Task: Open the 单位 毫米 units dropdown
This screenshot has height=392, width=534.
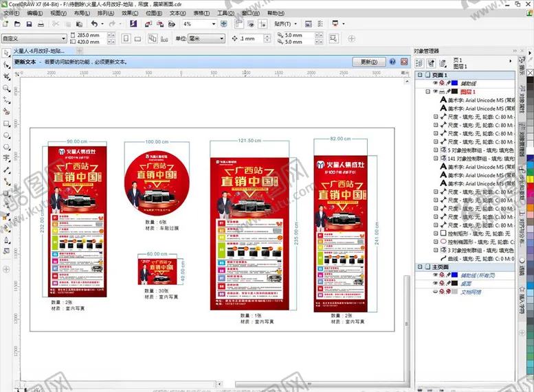Action: 222,38
